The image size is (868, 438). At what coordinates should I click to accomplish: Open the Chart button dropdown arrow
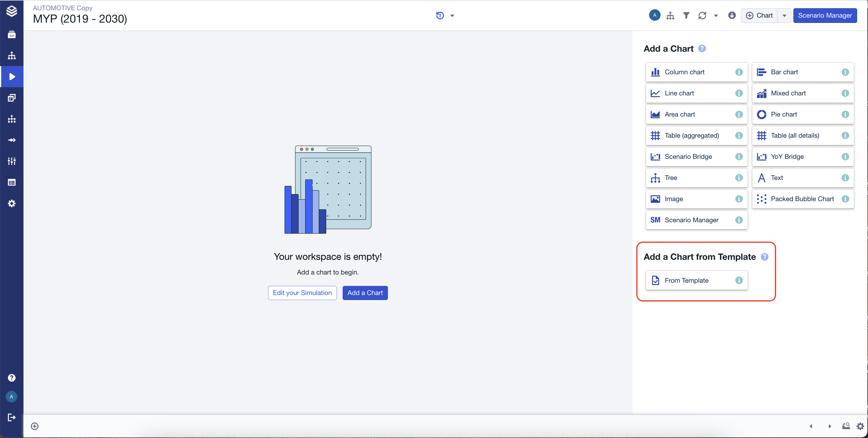(x=784, y=16)
